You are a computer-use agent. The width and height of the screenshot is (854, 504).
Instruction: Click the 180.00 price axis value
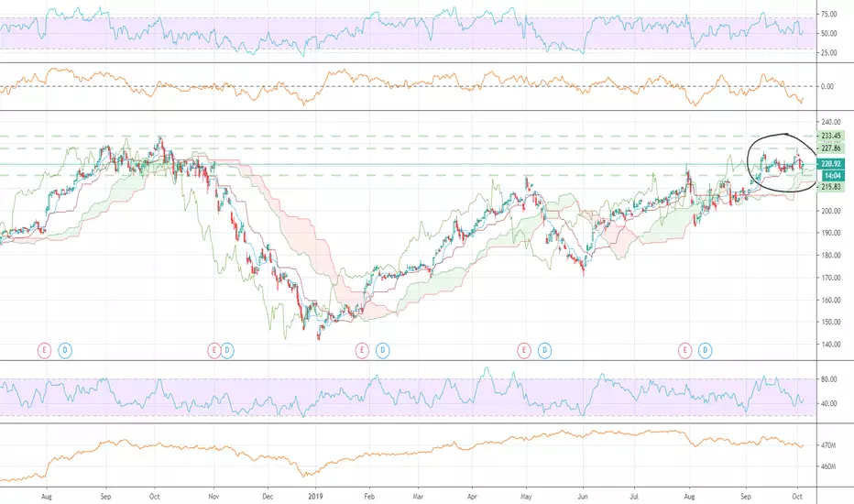pyautogui.click(x=830, y=255)
